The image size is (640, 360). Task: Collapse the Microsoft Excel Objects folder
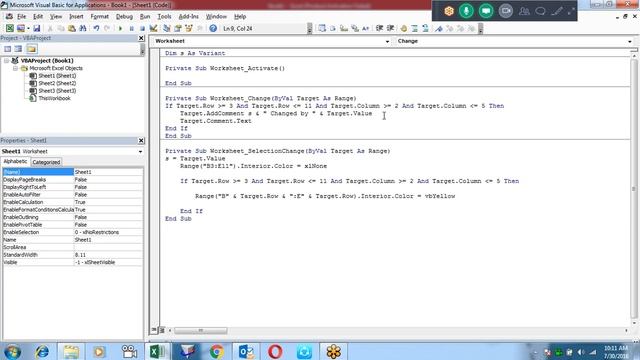coord(15,68)
